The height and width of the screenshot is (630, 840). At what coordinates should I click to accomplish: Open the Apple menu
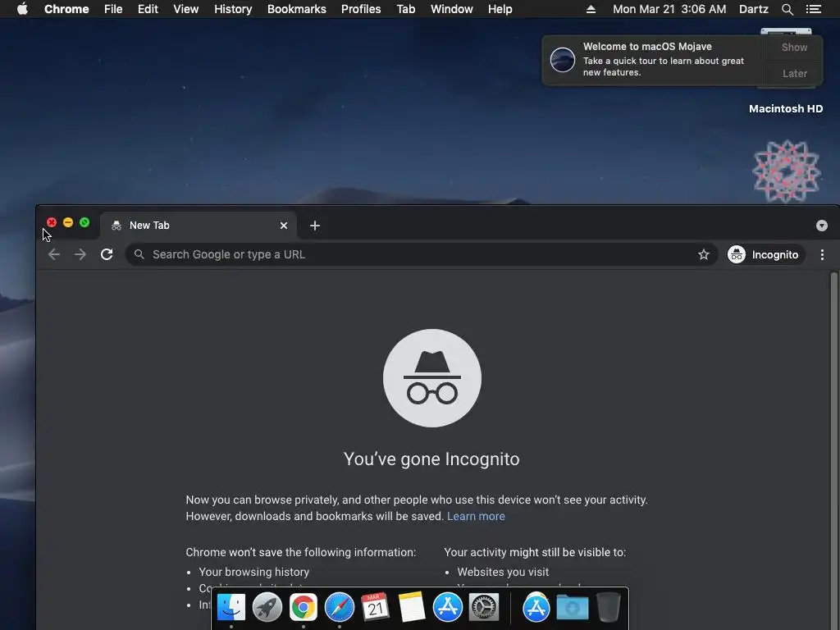[x=22, y=9]
